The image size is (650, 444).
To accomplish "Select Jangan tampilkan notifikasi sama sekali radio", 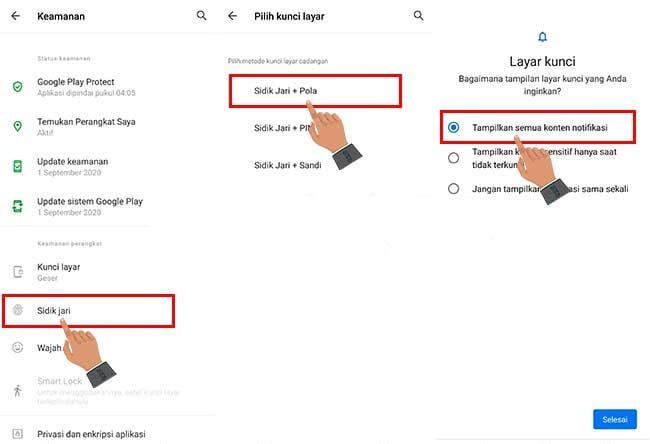I will point(454,189).
